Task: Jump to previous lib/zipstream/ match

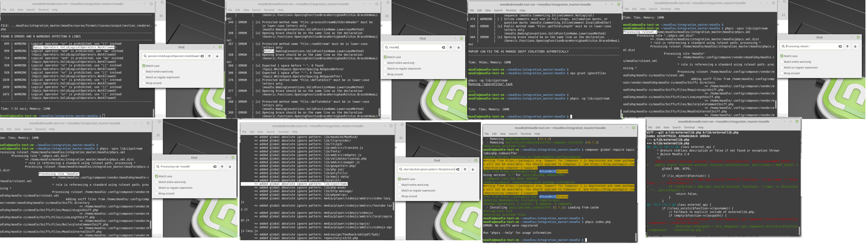Action: pyautogui.click(x=465, y=169)
